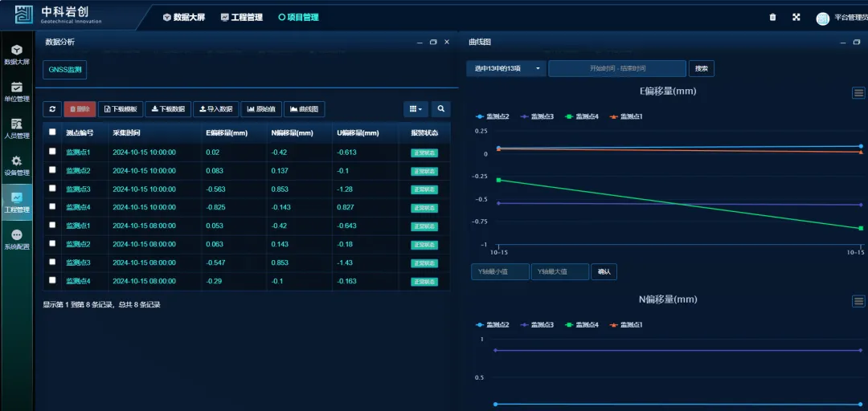Image resolution: width=868 pixels, height=411 pixels.
Task: Click the 搜索 button in curve panel
Action: (x=702, y=68)
